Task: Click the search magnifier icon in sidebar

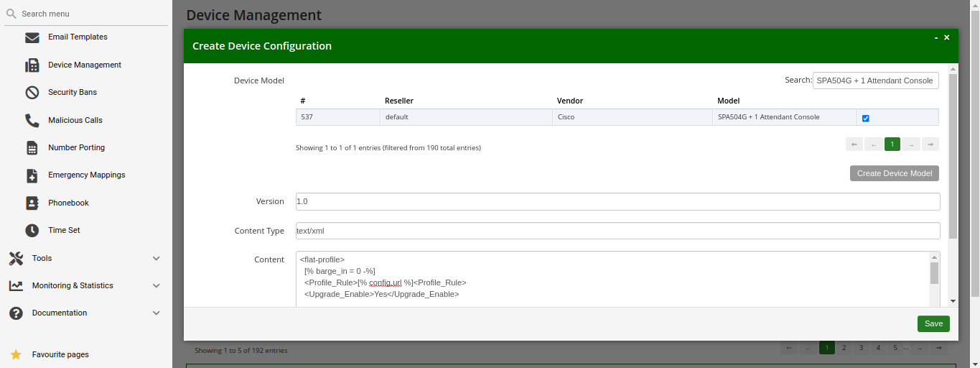Action: 11,14
